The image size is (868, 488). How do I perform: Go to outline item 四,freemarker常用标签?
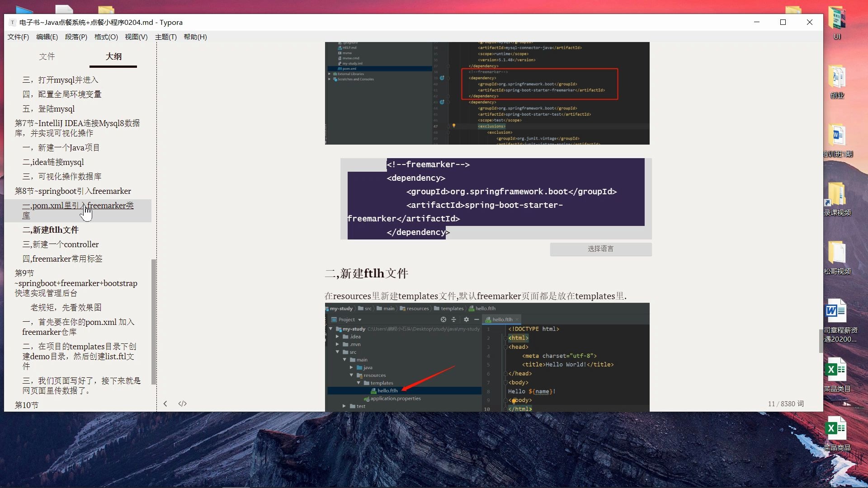(62, 259)
